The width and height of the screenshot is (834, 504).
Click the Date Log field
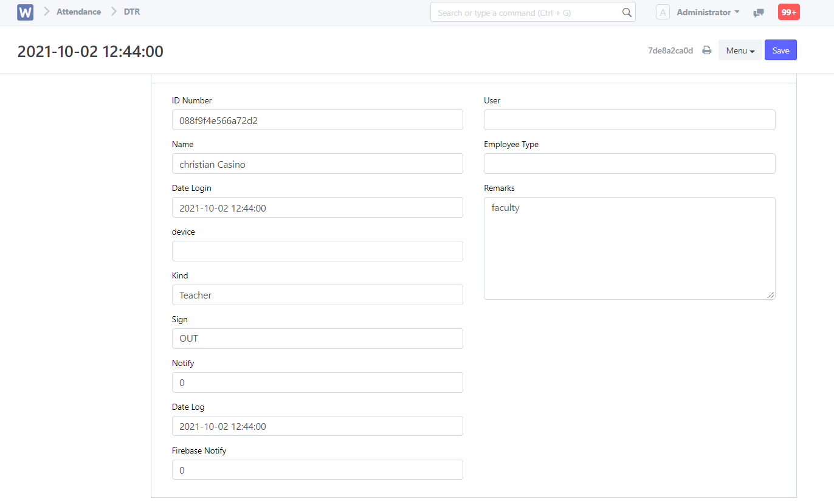coord(317,426)
